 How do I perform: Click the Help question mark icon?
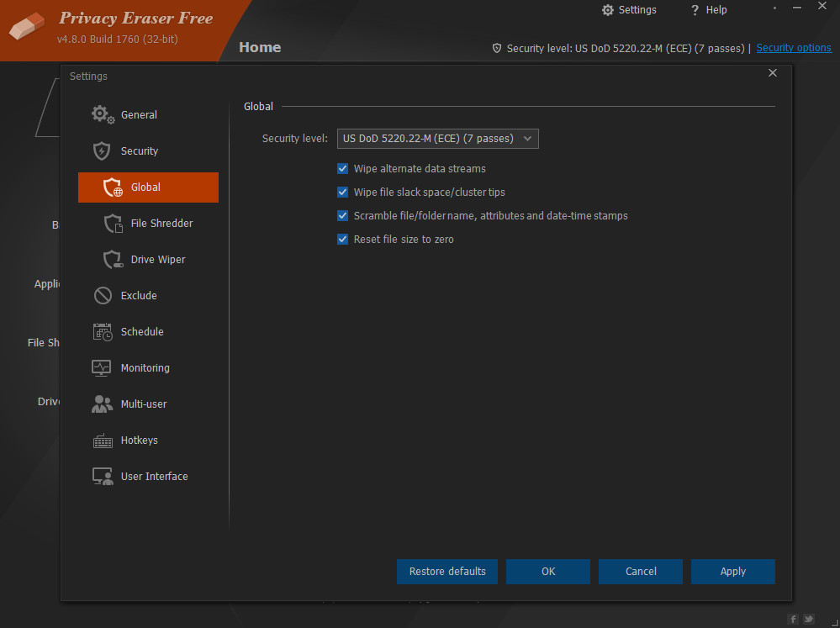click(x=695, y=9)
